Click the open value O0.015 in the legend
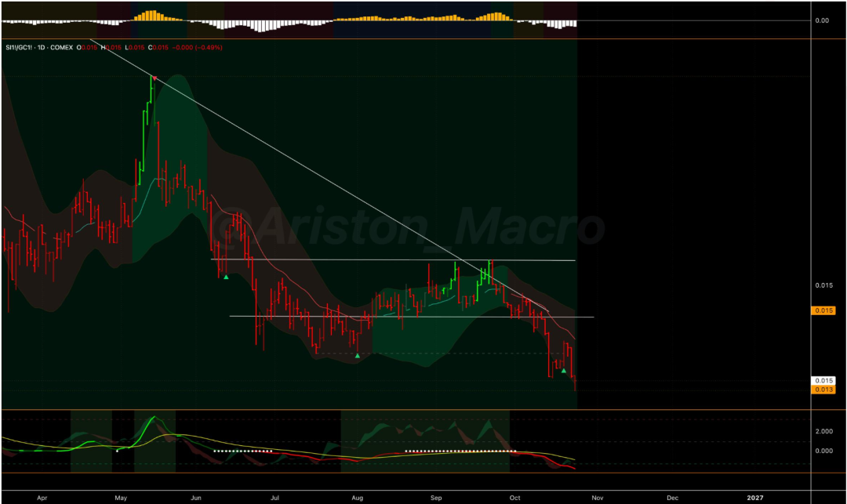847x504 pixels. click(x=87, y=48)
